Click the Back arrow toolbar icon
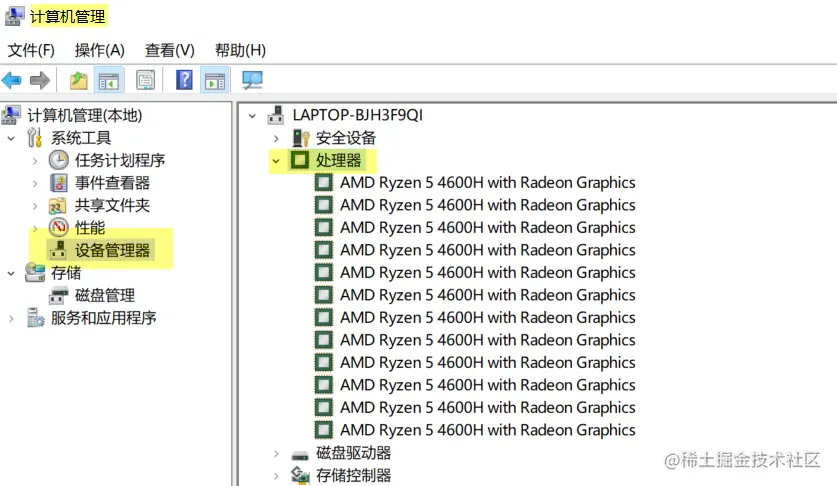 (x=12, y=81)
